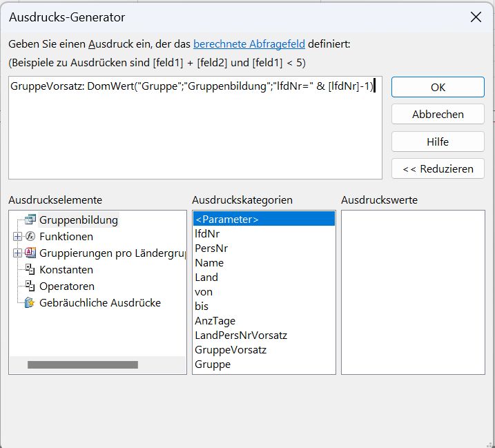Expand the Funktionen tree node
The height and width of the screenshot is (448, 495).
click(18, 237)
